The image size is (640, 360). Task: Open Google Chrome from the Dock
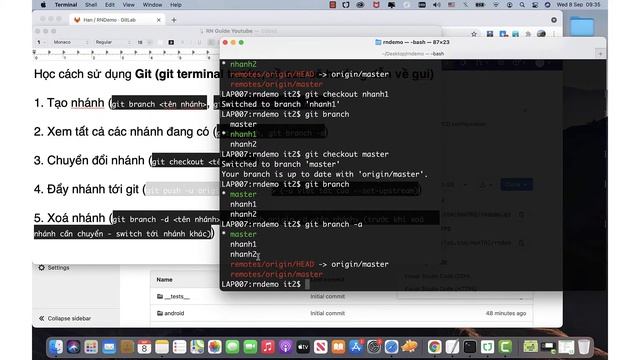[434, 347]
